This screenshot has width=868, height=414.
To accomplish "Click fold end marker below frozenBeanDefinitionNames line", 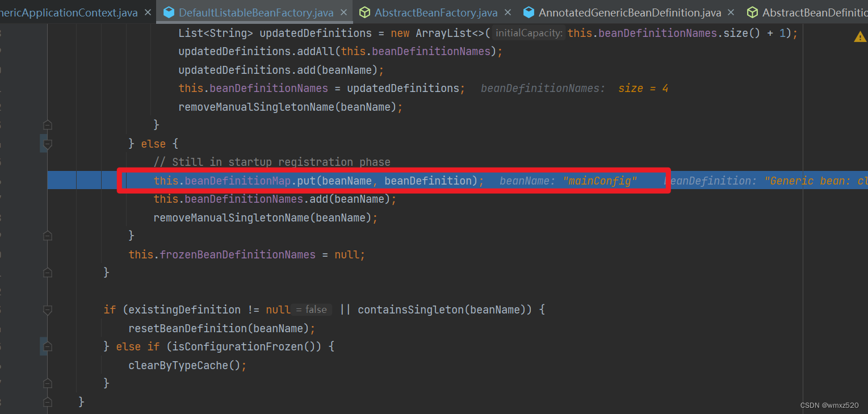I will click(48, 273).
